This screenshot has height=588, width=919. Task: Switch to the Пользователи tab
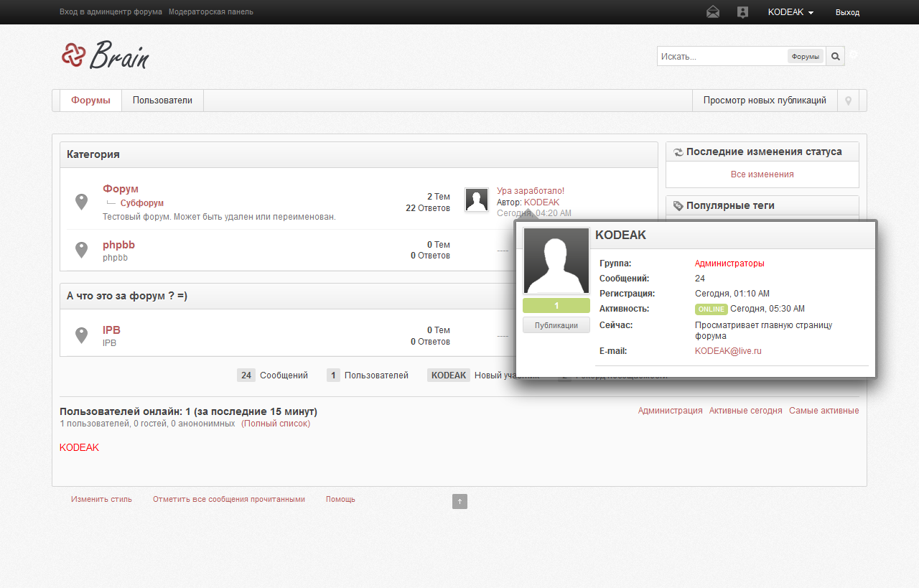(162, 101)
